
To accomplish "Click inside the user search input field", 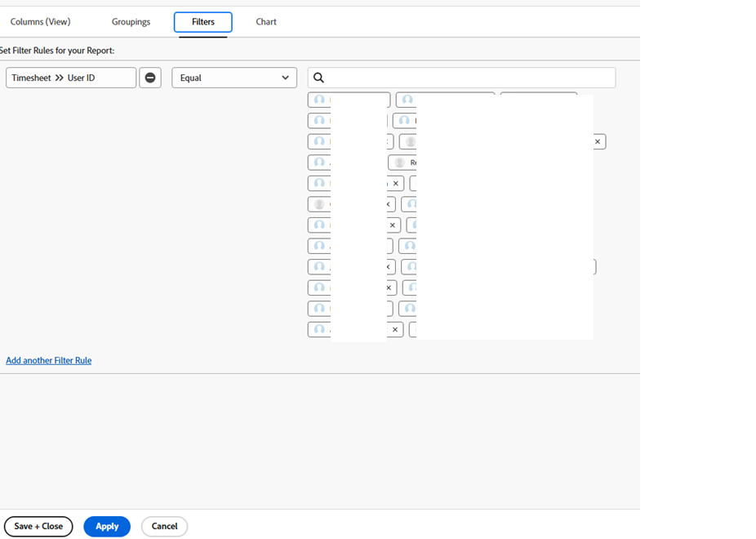I will (x=461, y=77).
